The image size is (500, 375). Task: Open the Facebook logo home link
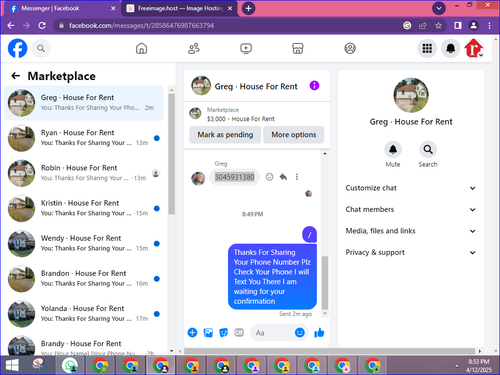pos(17,48)
